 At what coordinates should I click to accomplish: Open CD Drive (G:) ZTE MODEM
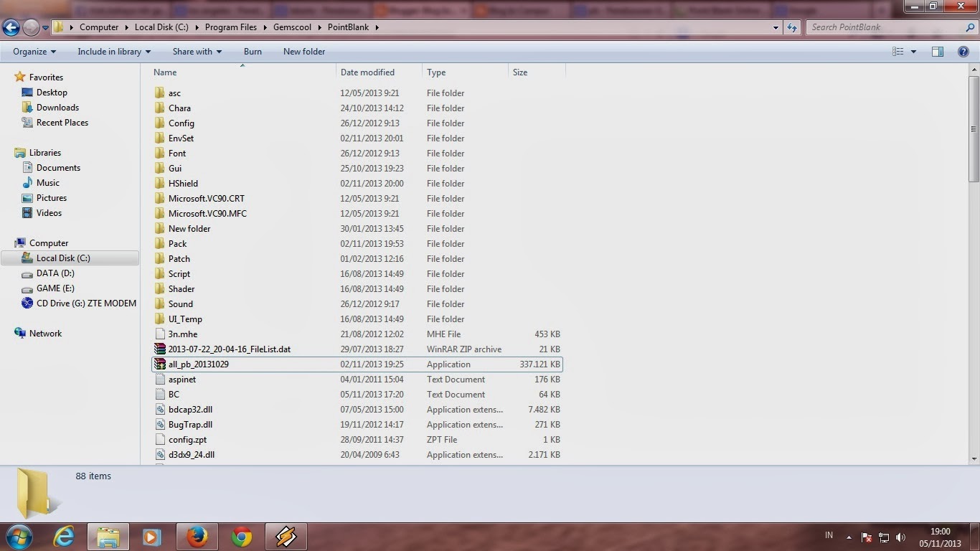coord(86,303)
